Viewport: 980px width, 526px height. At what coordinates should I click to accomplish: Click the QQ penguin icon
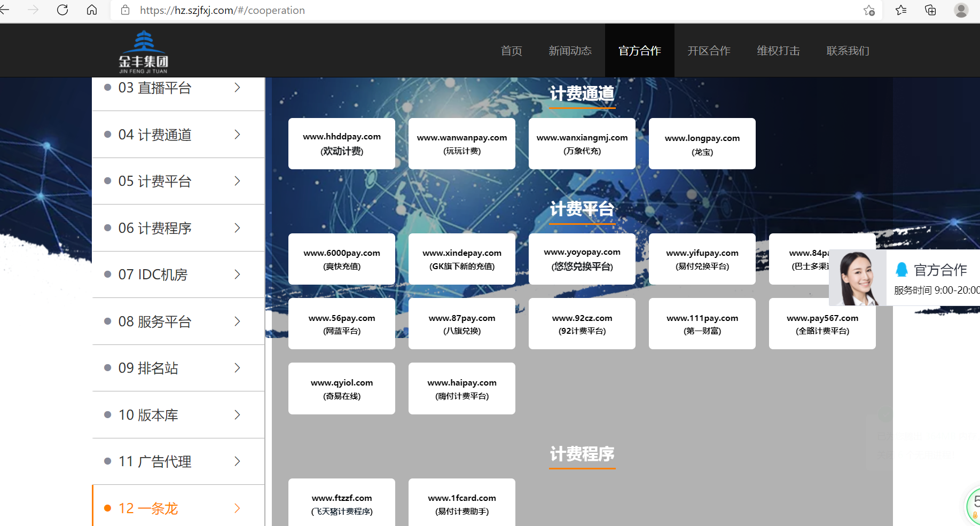(x=901, y=270)
